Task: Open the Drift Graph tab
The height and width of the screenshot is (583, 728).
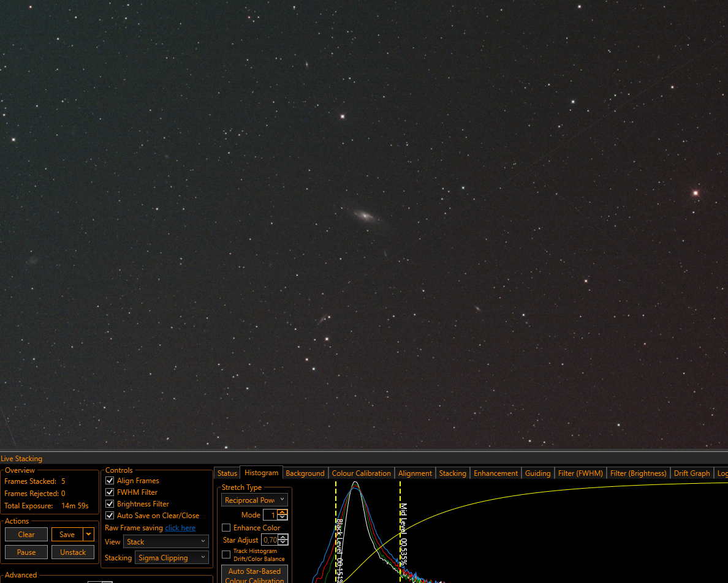Action: point(692,473)
